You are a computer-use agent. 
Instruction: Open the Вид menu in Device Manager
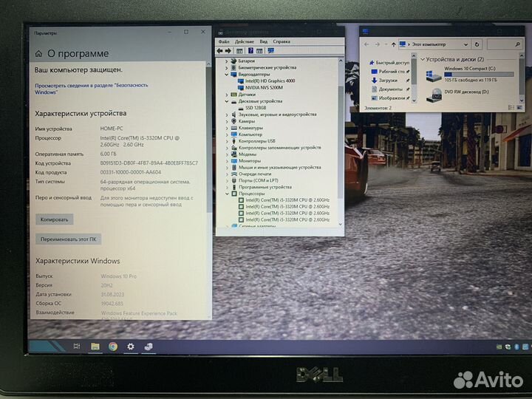point(264,41)
